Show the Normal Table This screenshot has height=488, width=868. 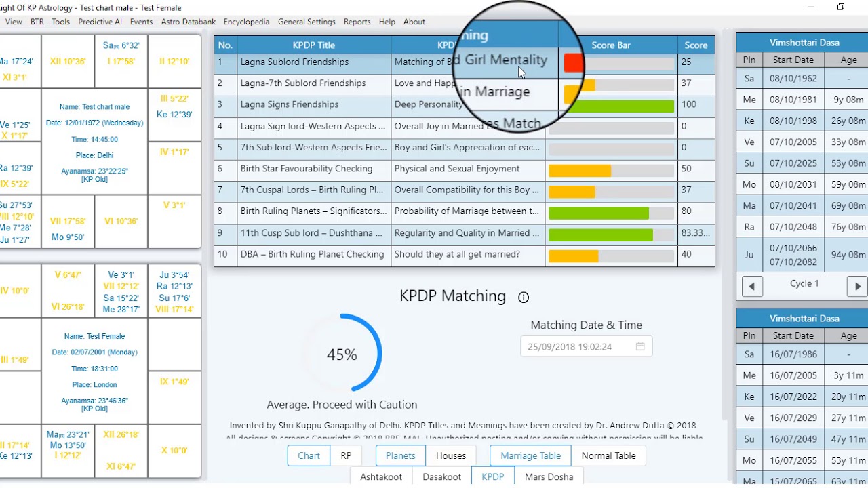coord(608,455)
